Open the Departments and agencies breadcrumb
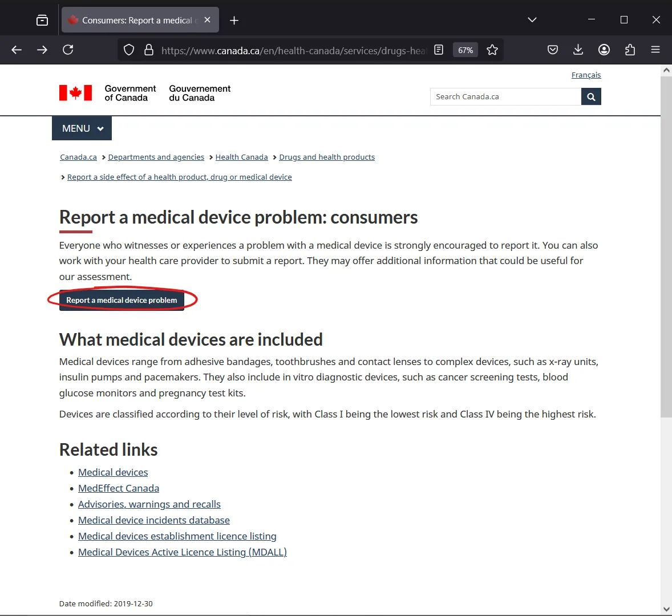672x616 pixels. click(x=156, y=157)
